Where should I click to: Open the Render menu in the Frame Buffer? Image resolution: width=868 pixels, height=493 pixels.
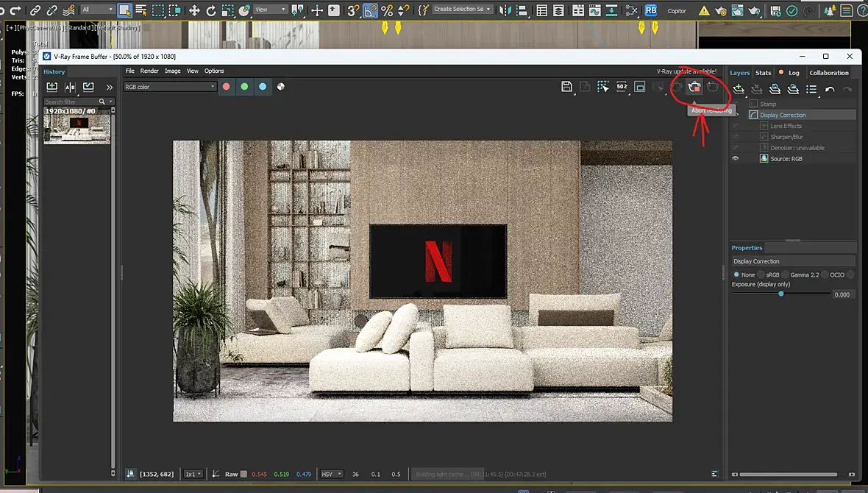(x=149, y=71)
